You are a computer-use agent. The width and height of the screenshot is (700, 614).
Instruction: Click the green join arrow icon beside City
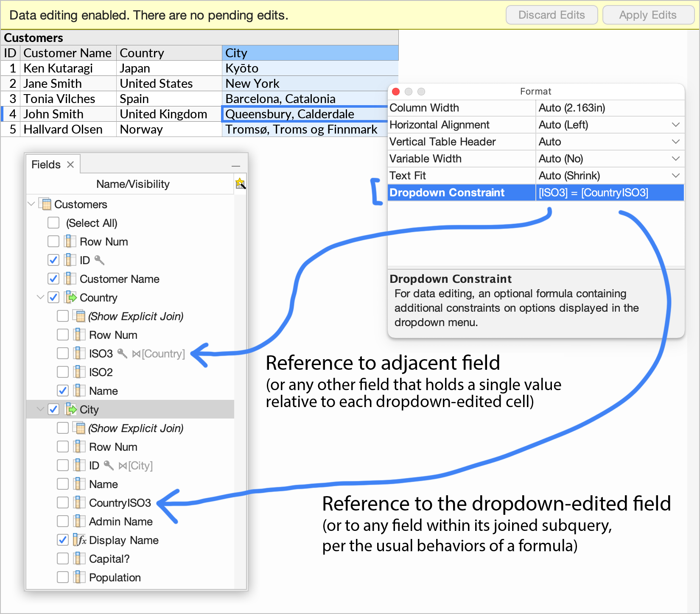pyautogui.click(x=70, y=409)
